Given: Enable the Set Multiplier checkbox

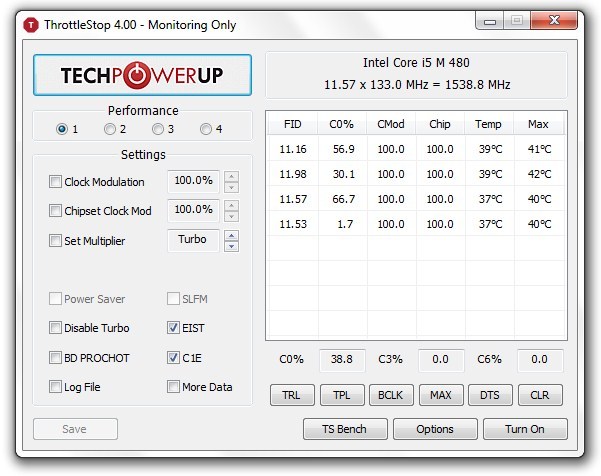Looking at the screenshot, I should pyautogui.click(x=55, y=240).
